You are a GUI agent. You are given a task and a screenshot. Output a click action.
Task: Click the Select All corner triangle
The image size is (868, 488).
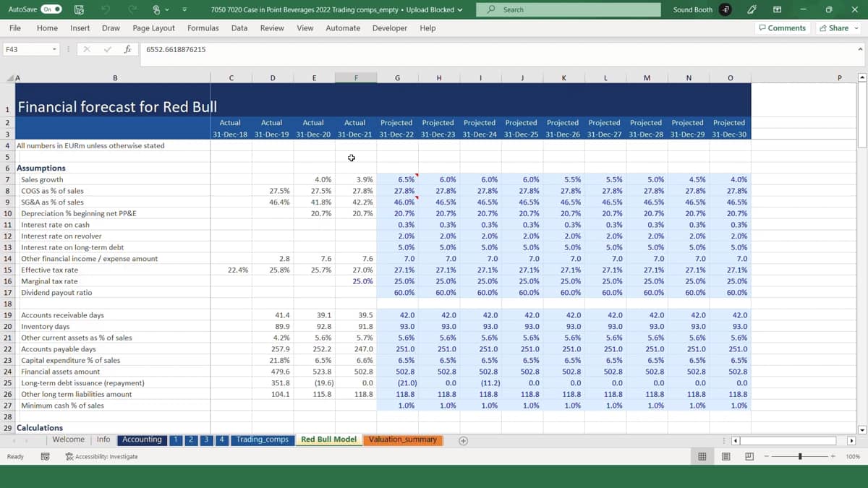coord(9,78)
